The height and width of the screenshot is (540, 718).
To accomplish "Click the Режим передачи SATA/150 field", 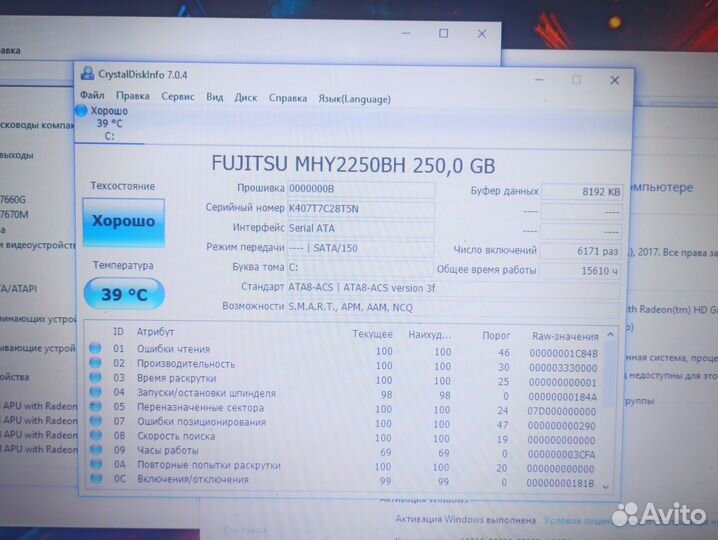I will pos(361,248).
